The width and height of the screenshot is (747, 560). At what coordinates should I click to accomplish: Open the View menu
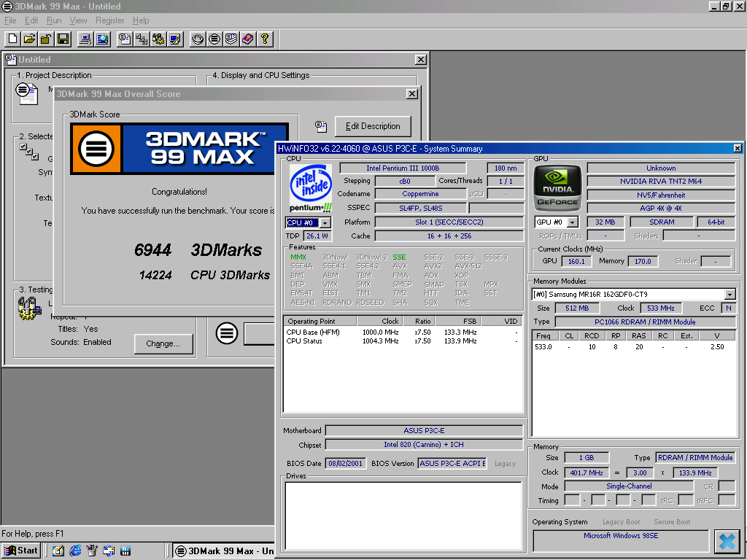click(x=78, y=20)
